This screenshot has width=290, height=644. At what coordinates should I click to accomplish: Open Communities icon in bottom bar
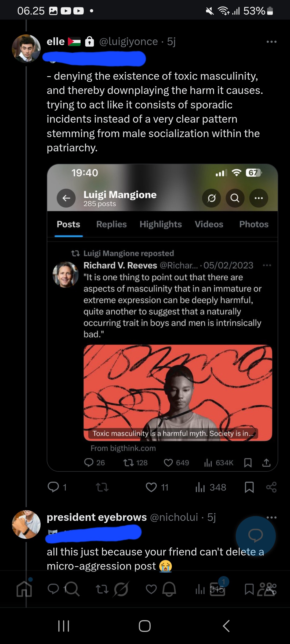(266, 589)
